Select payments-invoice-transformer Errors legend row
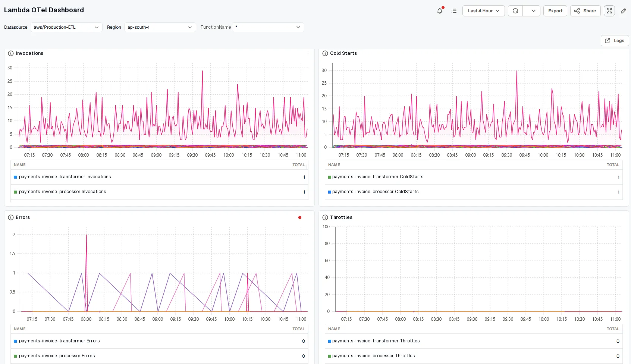This screenshot has width=631, height=364. pyautogui.click(x=159, y=341)
